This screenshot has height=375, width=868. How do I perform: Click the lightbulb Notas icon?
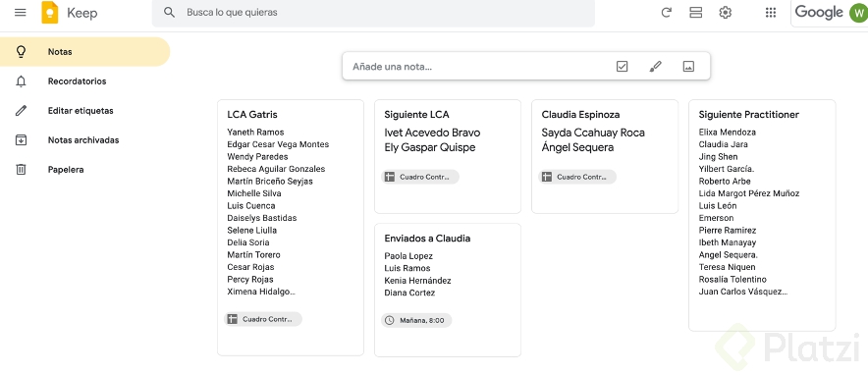(x=21, y=51)
